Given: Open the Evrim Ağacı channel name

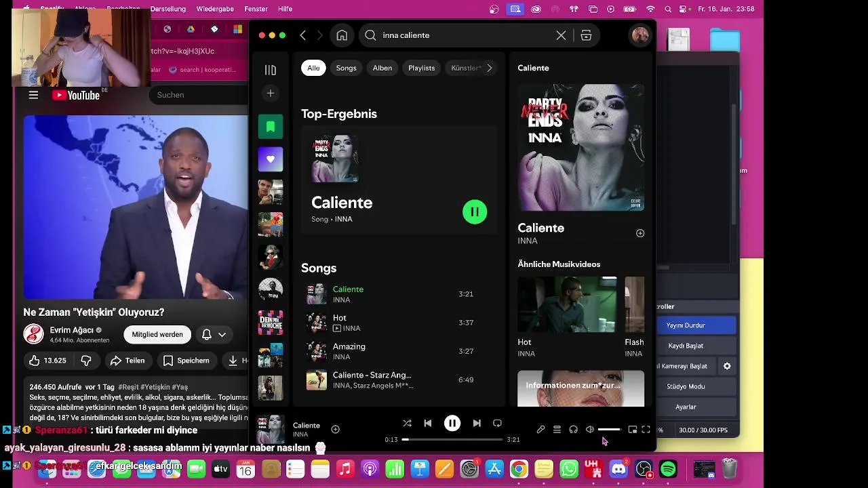Looking at the screenshot, I should 71,330.
